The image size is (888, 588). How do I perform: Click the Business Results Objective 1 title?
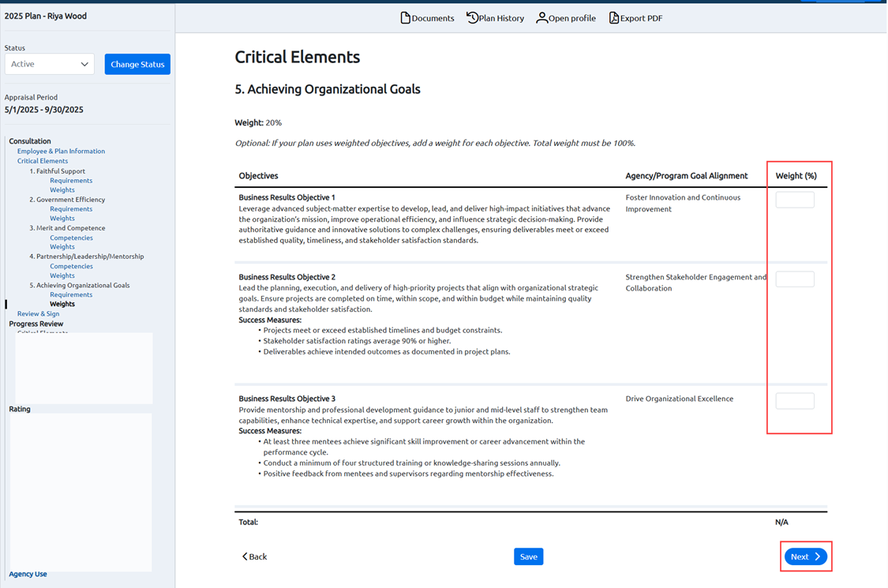tap(287, 197)
